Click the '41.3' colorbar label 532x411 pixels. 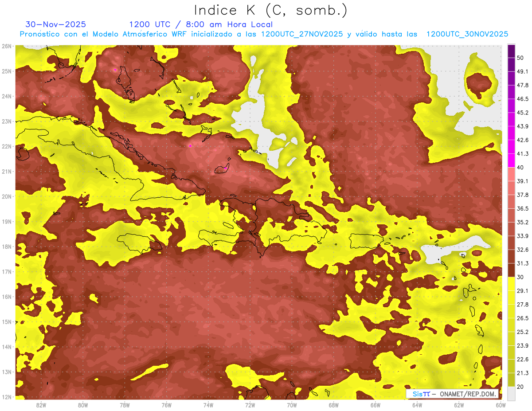(522, 154)
